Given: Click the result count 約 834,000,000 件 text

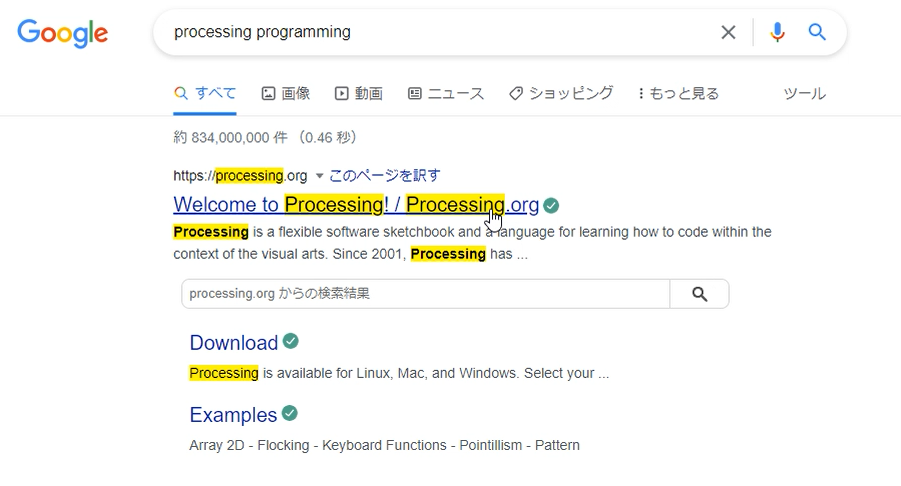Looking at the screenshot, I should (x=230, y=137).
